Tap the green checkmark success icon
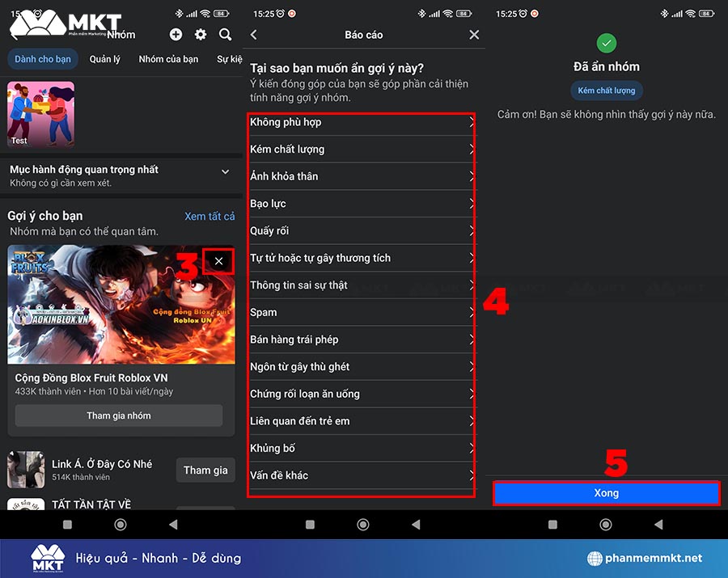 607,43
